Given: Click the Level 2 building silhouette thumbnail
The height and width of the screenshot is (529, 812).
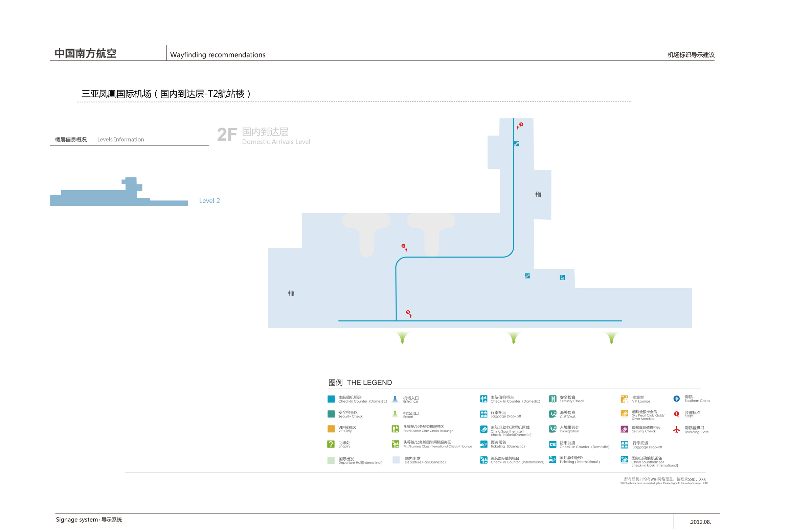Looking at the screenshot, I should click(119, 192).
